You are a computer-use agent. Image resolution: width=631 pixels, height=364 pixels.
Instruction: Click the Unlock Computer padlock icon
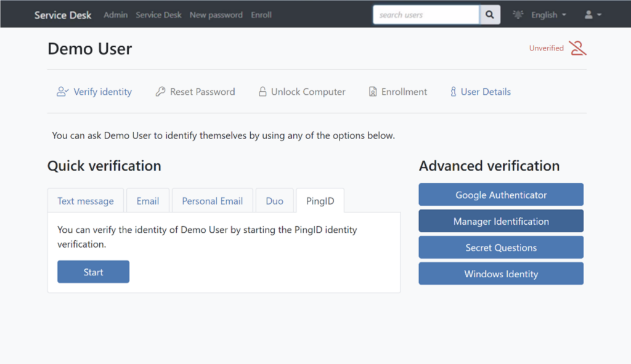click(x=263, y=92)
